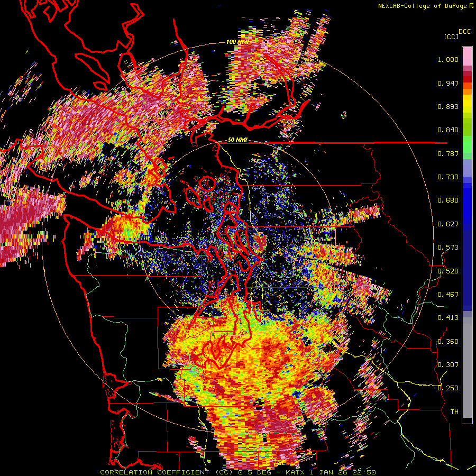
Task: Click the 0.413 legend value
Action: click(x=448, y=318)
